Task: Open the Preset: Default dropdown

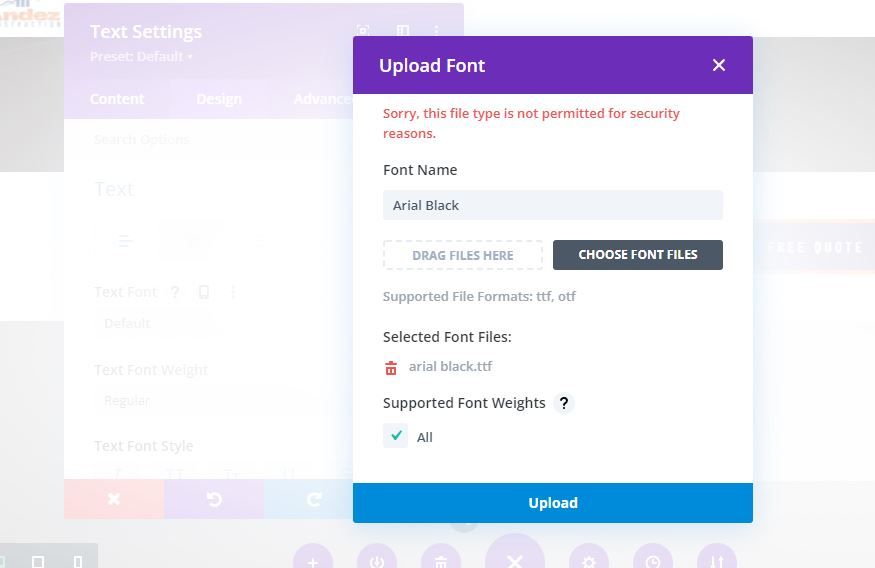Action: [x=141, y=56]
